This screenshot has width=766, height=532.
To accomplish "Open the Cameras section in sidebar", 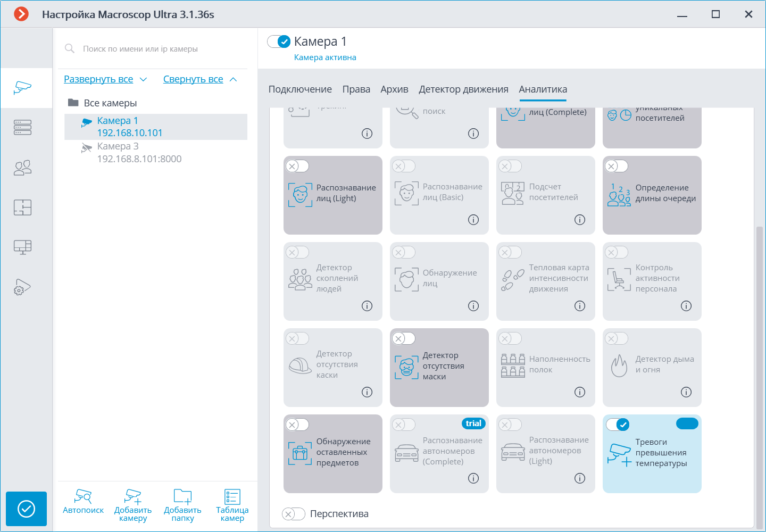I will pos(23,88).
